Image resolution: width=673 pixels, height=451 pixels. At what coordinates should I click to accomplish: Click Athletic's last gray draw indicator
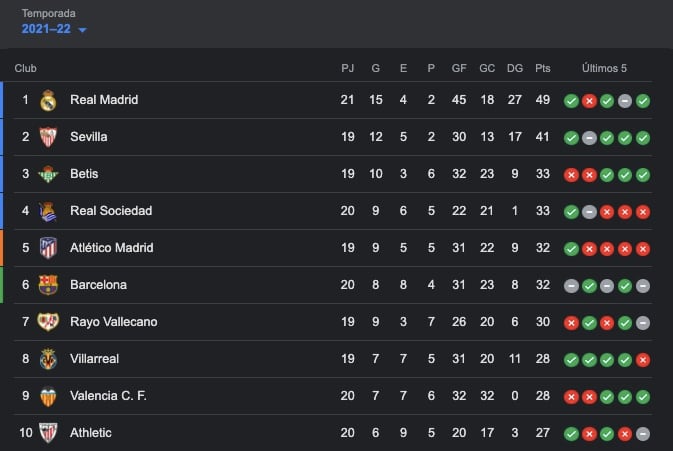click(643, 434)
